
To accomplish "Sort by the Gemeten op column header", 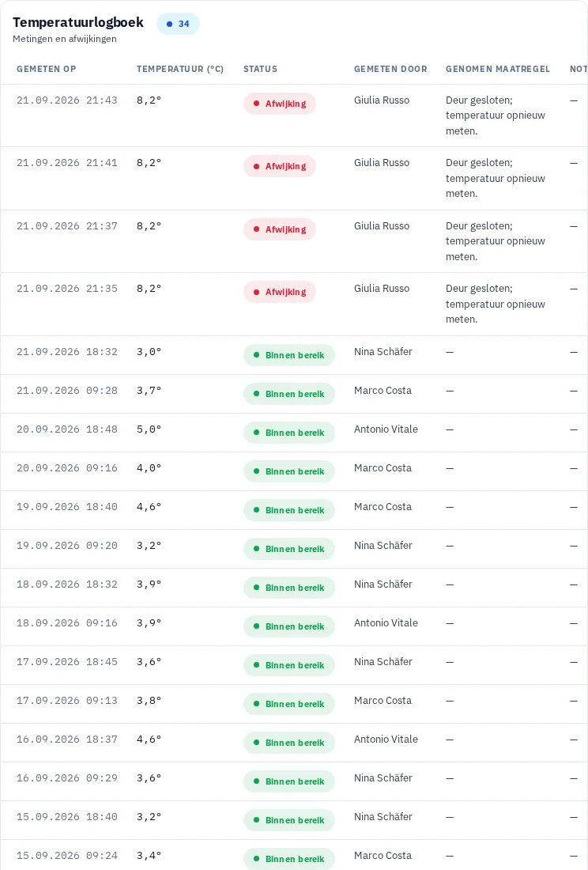I will pos(47,69).
